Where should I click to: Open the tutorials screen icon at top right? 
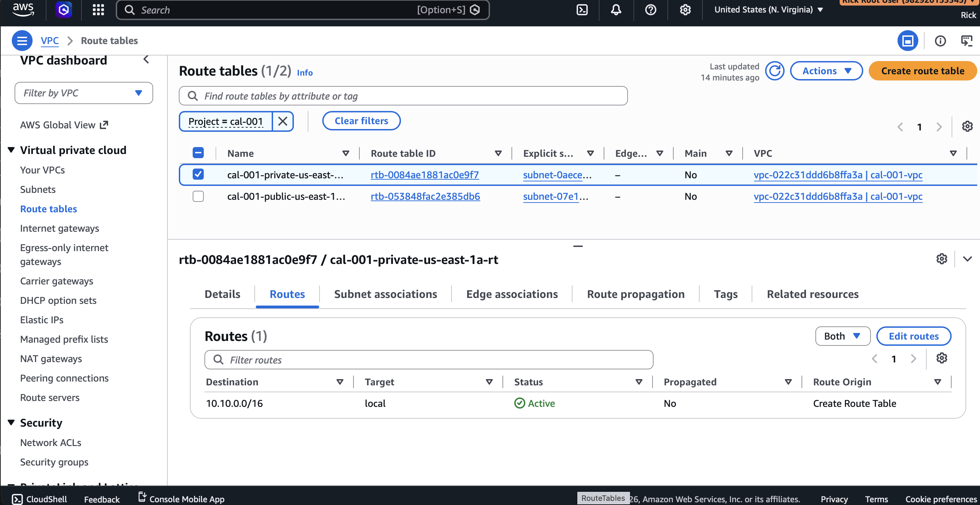click(967, 40)
